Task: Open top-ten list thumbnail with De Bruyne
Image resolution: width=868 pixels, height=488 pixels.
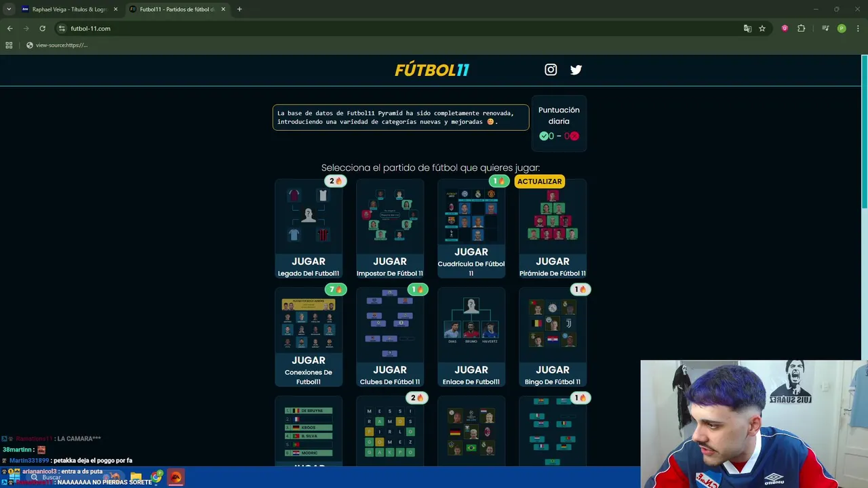Action: point(309,432)
